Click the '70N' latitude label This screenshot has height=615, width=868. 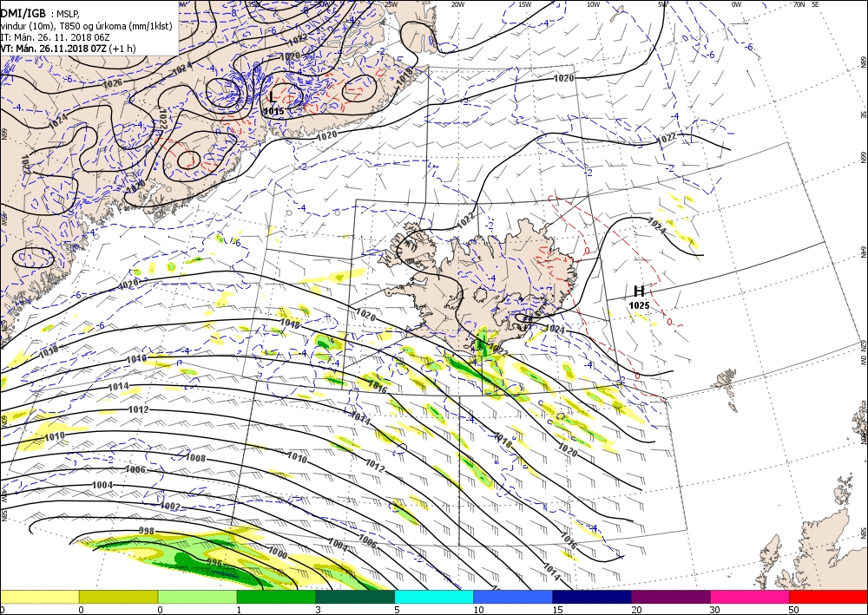coord(799,4)
